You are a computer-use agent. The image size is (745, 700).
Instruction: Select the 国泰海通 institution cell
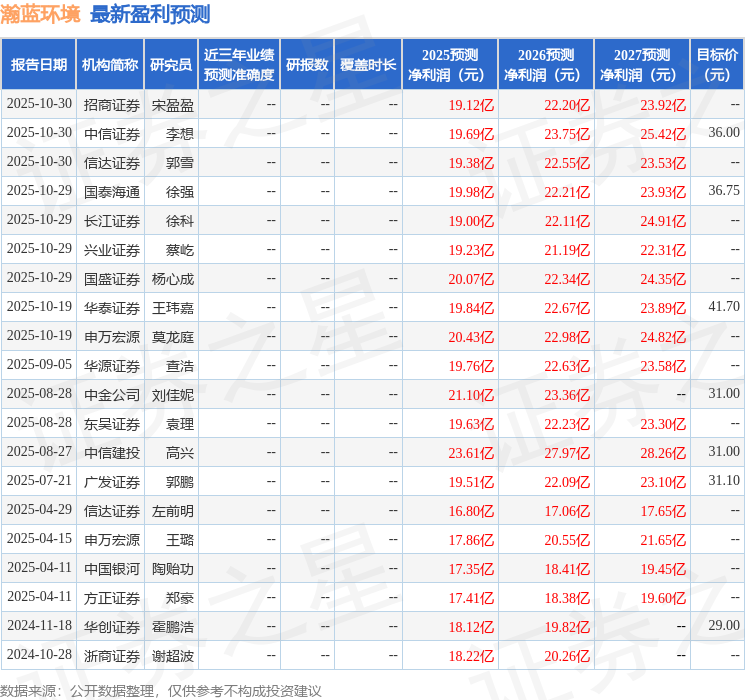click(111, 191)
